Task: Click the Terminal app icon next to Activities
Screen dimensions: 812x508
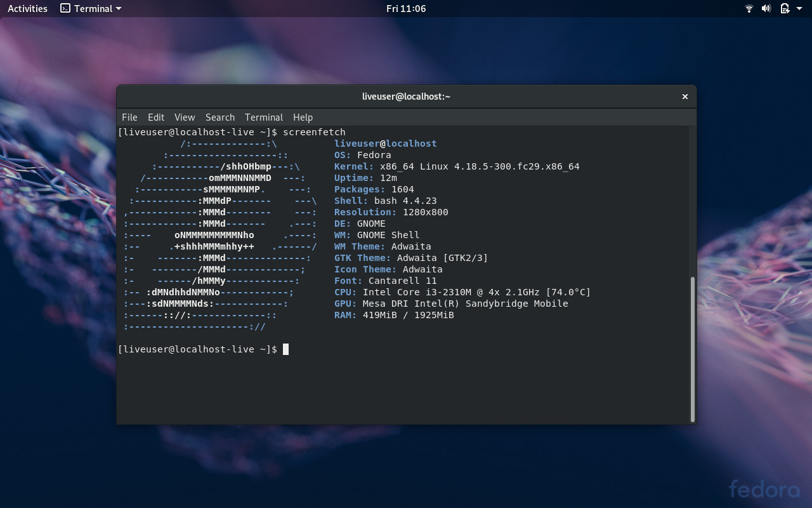Action: click(x=65, y=8)
